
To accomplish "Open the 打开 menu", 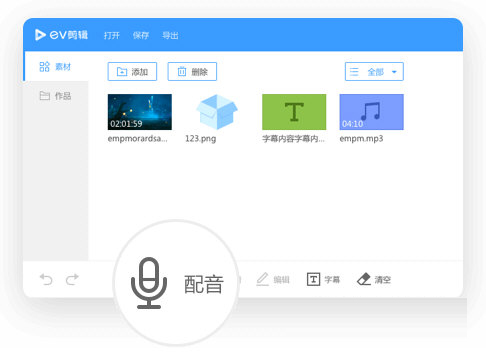I will coord(112,35).
